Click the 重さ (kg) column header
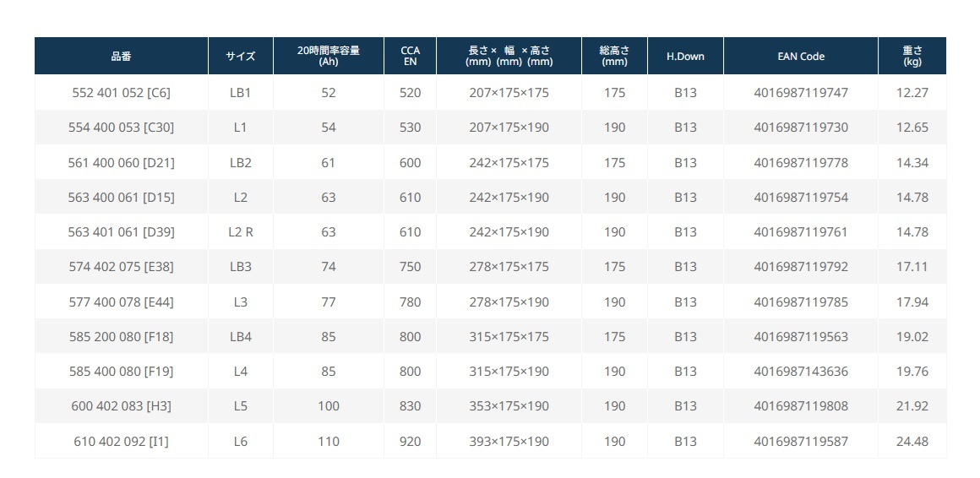980x478 pixels. coord(912,57)
